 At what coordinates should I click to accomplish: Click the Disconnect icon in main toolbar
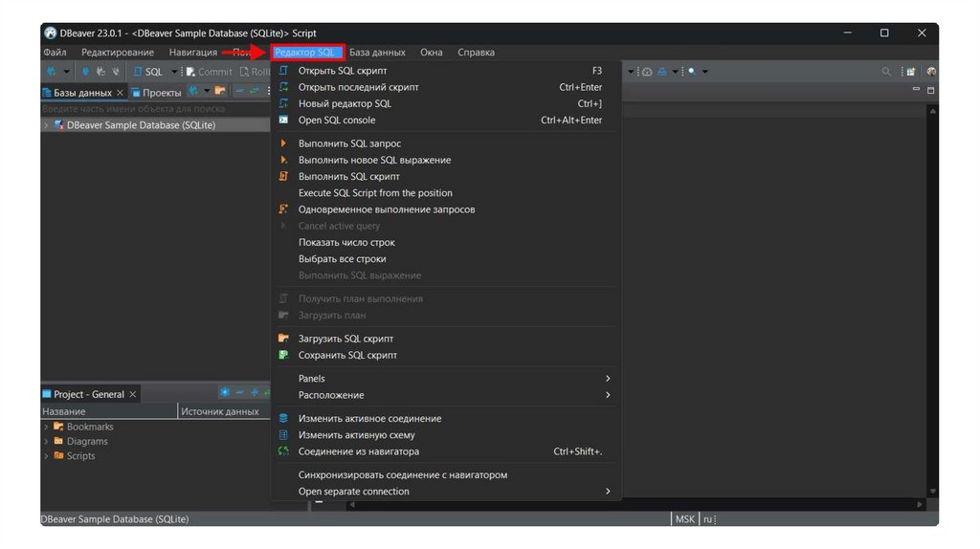point(116,72)
